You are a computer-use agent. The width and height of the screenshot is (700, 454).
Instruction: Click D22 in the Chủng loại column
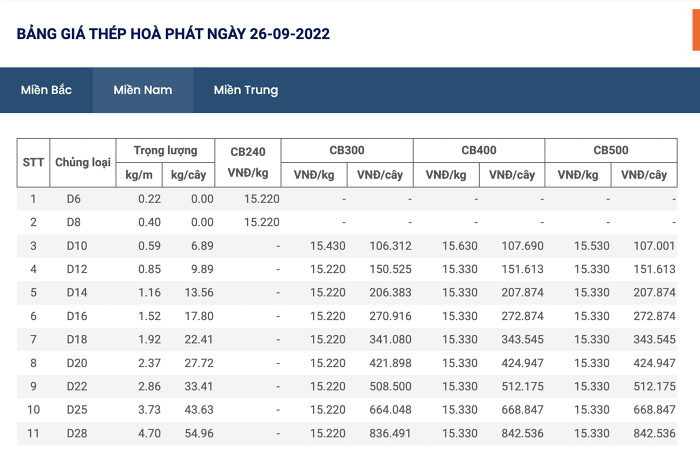(x=77, y=387)
